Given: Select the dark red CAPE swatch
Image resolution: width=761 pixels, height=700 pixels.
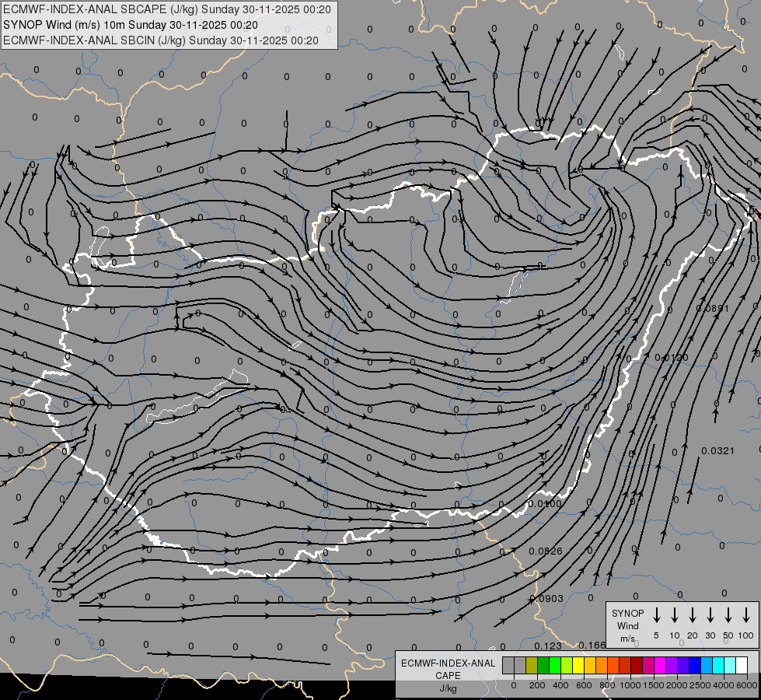Looking at the screenshot, I should coord(637,665).
